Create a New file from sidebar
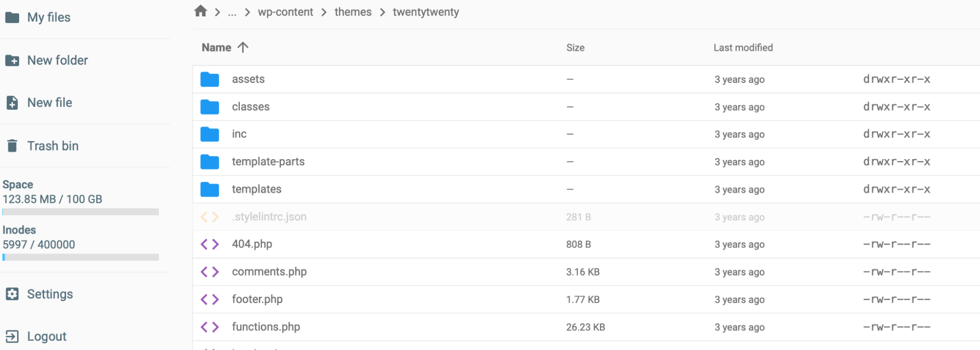The image size is (980, 350). pos(50,103)
